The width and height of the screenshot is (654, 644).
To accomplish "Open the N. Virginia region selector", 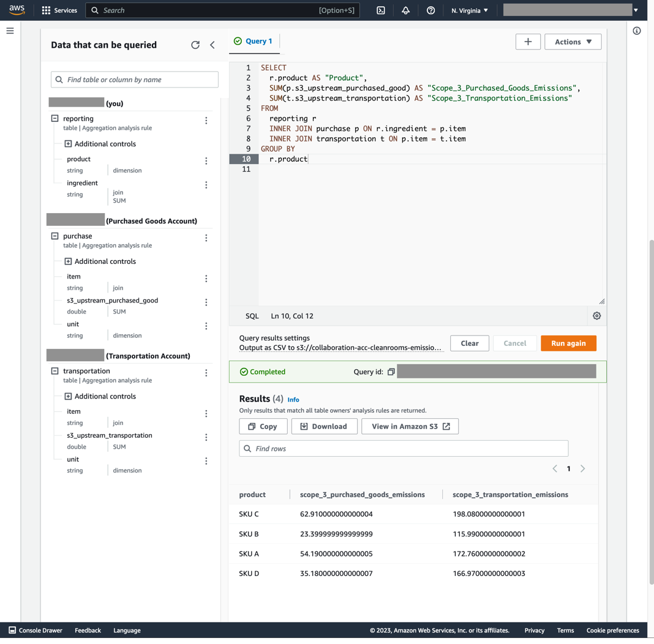I will click(468, 10).
